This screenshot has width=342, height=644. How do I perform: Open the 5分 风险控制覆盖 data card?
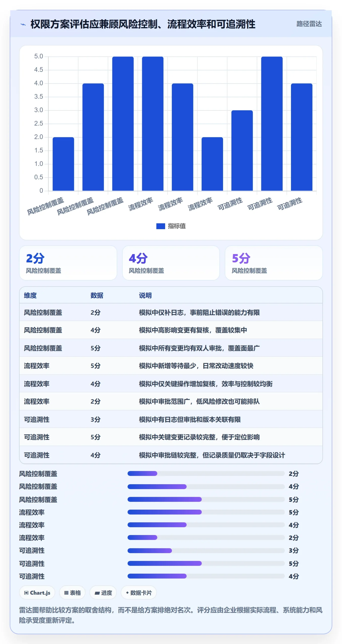tap(274, 263)
